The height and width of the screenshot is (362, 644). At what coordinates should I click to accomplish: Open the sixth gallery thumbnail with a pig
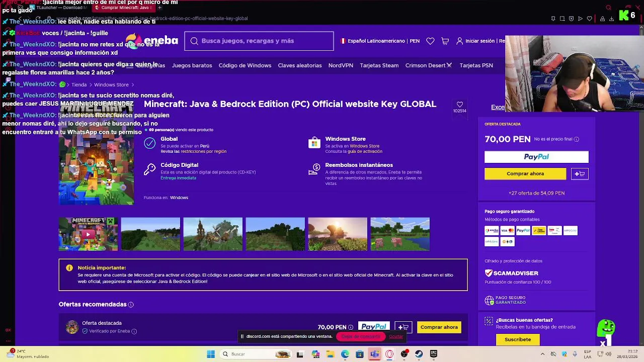click(400, 234)
